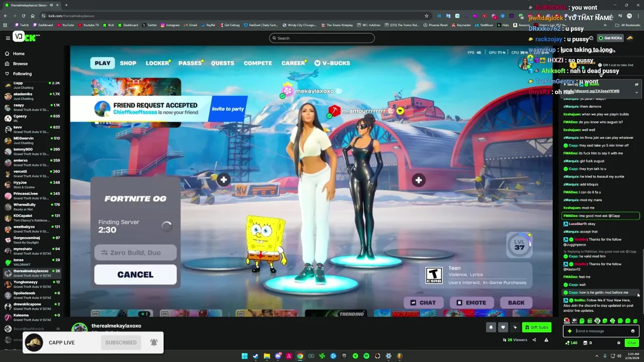
Task: Click the red emote in chat quick row
Action: 567,321
